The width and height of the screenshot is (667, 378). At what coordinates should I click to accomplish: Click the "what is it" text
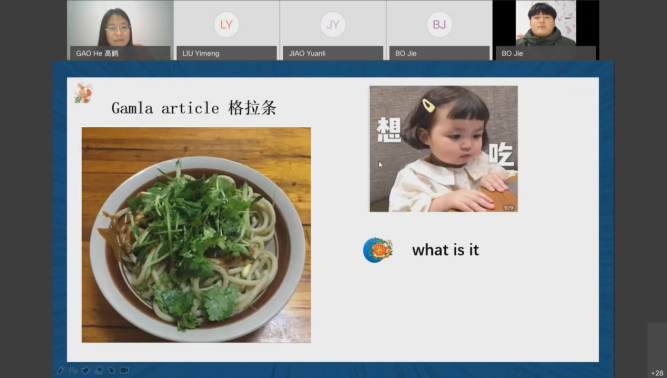pyautogui.click(x=445, y=250)
